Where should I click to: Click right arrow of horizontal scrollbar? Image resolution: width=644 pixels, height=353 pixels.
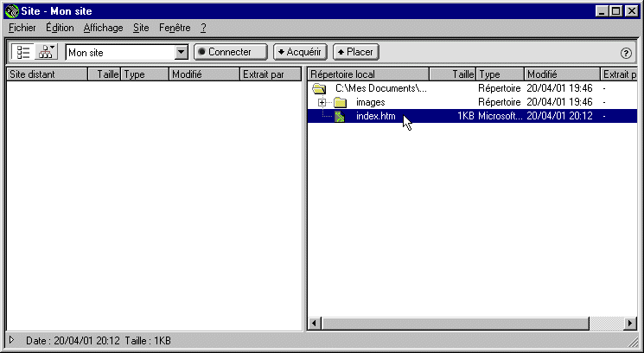tap(629, 323)
